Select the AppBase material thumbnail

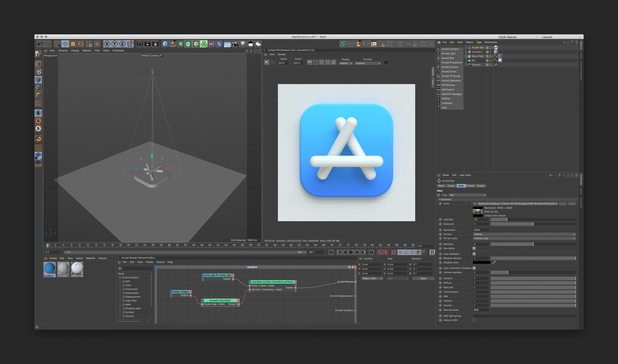click(x=49, y=269)
